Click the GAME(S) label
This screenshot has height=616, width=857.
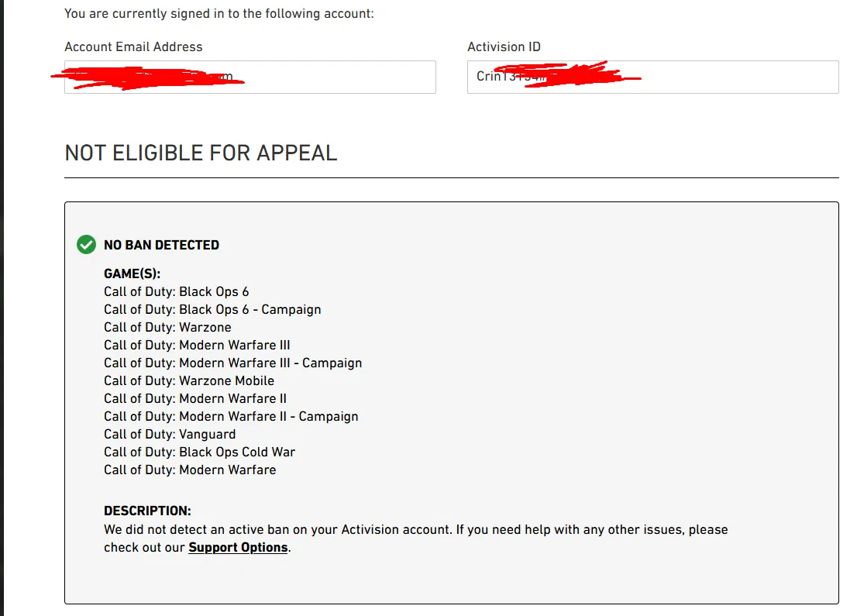tap(132, 274)
